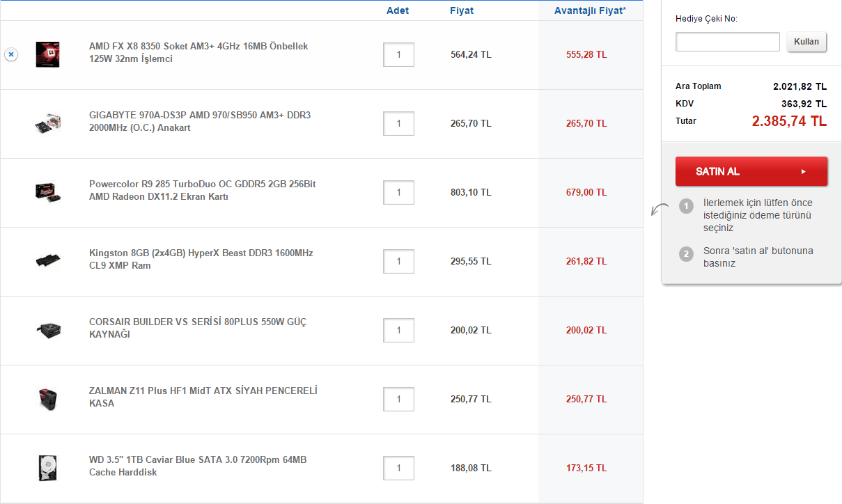The height and width of the screenshot is (504, 842).
Task: Open the Zalman Z11 Plus case image
Action: click(x=48, y=399)
